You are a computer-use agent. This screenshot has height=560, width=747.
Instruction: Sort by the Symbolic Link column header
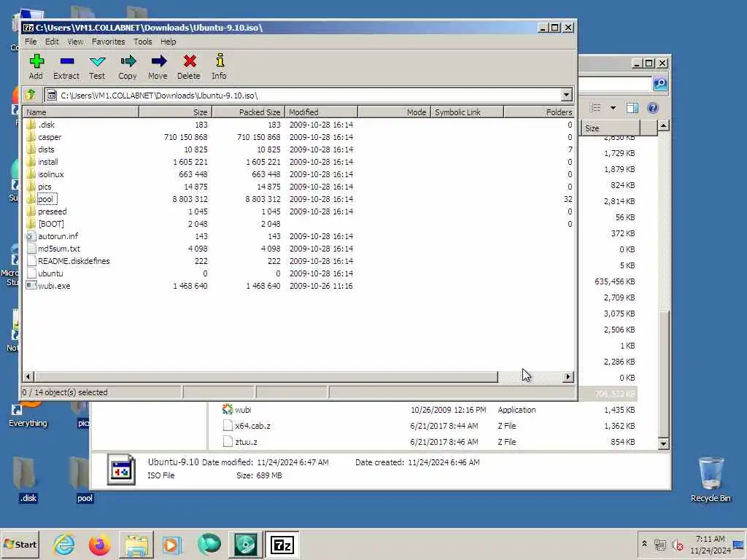pos(467,112)
